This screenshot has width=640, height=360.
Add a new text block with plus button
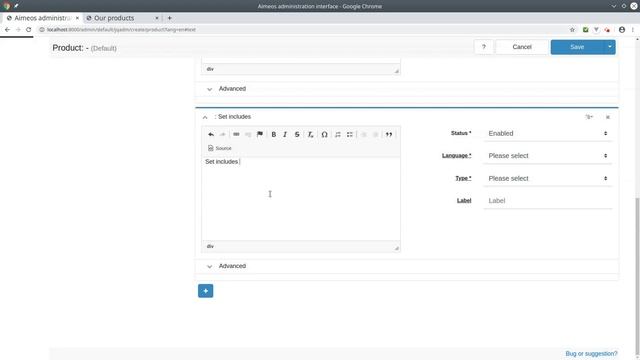click(x=205, y=291)
